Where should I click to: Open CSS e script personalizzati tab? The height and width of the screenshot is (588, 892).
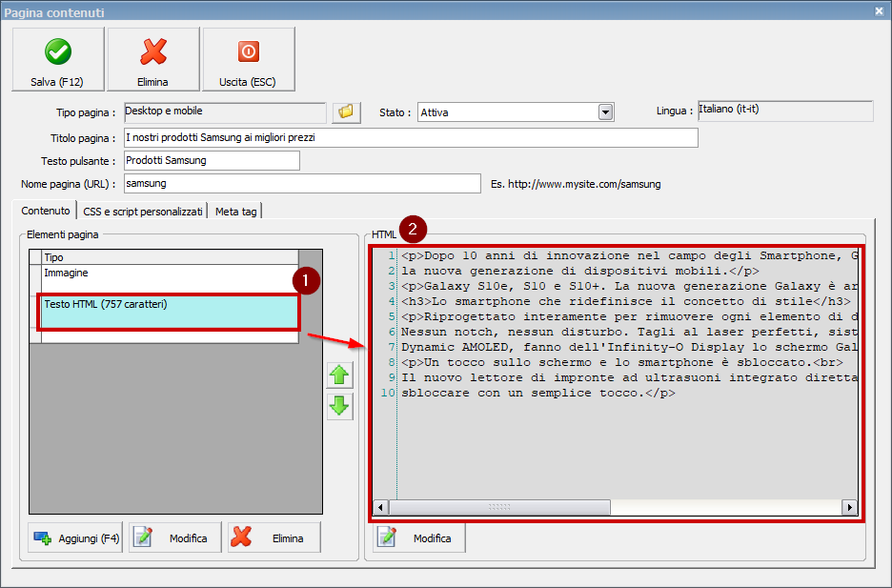click(143, 212)
